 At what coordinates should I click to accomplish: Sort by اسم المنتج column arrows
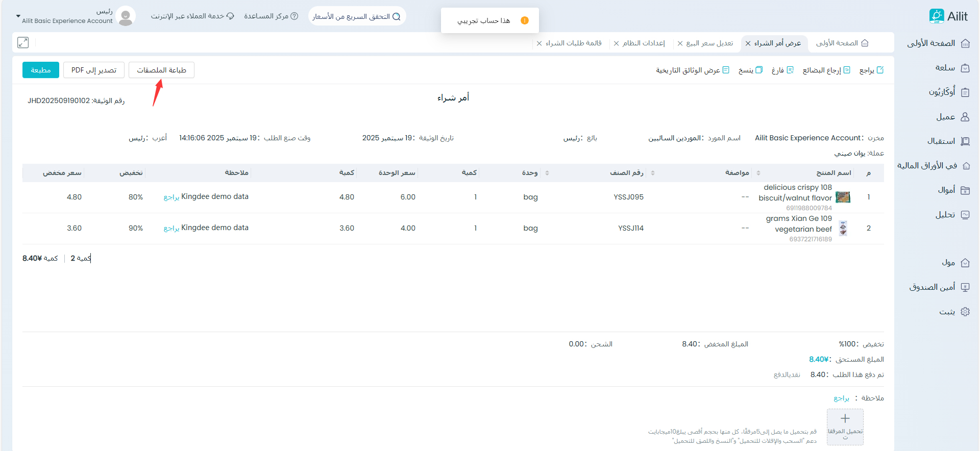tap(758, 173)
